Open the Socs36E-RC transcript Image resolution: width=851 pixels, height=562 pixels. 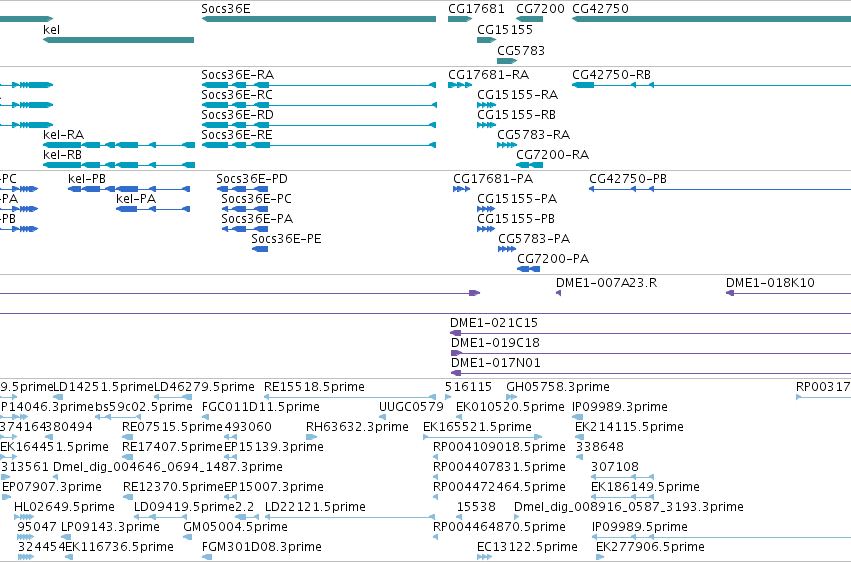319,105
